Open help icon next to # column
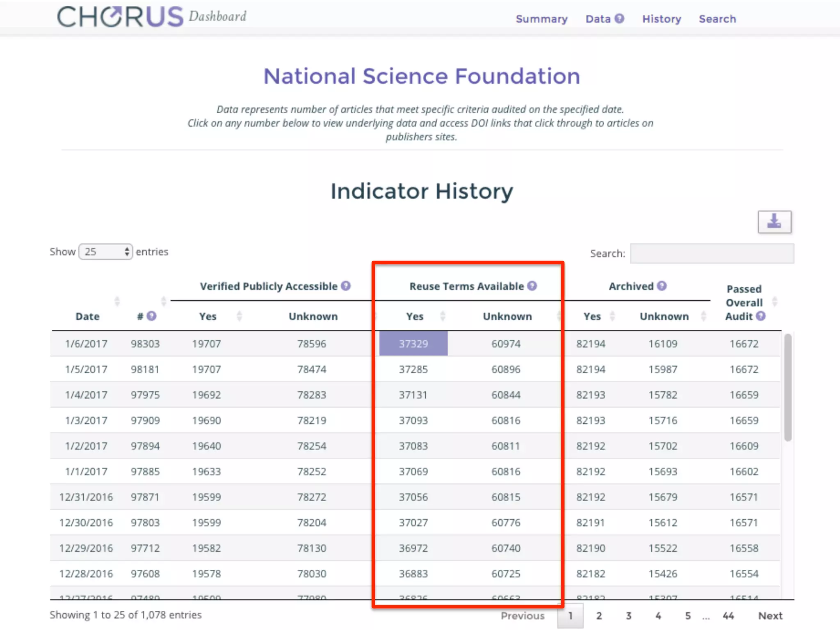 151,316
